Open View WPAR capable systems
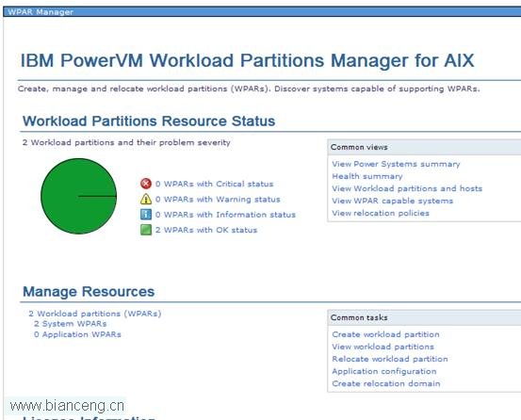The image size is (521, 420). tap(393, 201)
